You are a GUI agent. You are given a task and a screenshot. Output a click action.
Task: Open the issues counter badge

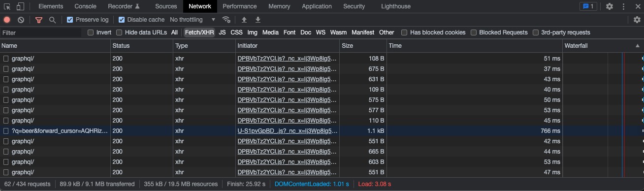[588, 6]
